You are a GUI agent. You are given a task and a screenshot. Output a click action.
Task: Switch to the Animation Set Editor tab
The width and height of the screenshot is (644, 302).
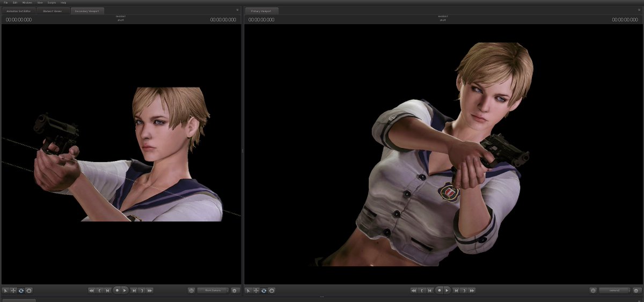click(x=19, y=11)
